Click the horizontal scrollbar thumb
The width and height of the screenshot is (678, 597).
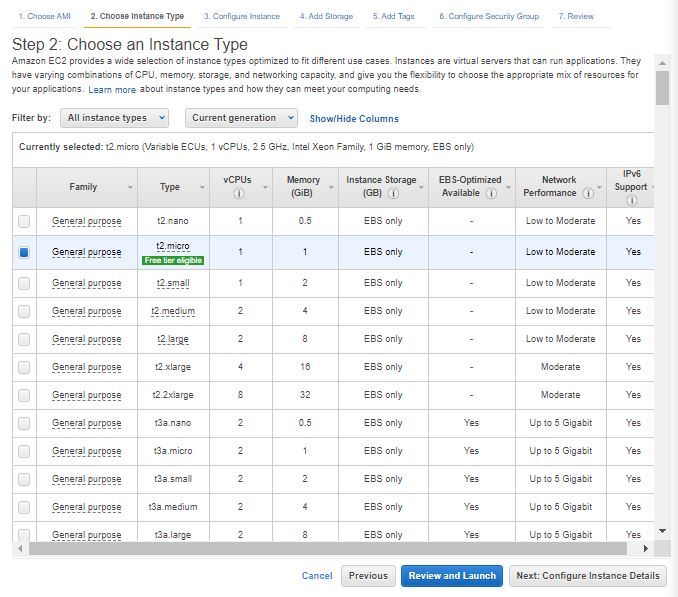tap(328, 549)
